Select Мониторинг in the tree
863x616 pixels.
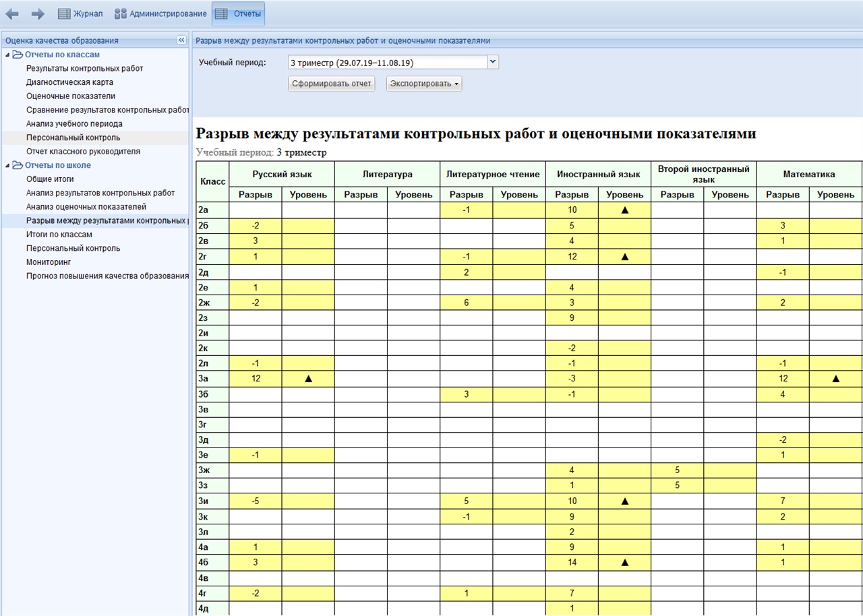click(x=49, y=261)
